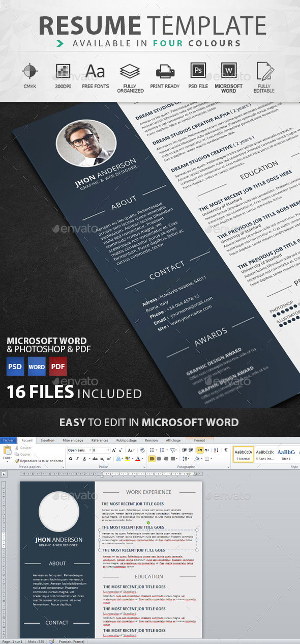Image resolution: width=300 pixels, height=644 pixels.
Task: Click the text effects glowing A icon
Action: tap(118, 459)
